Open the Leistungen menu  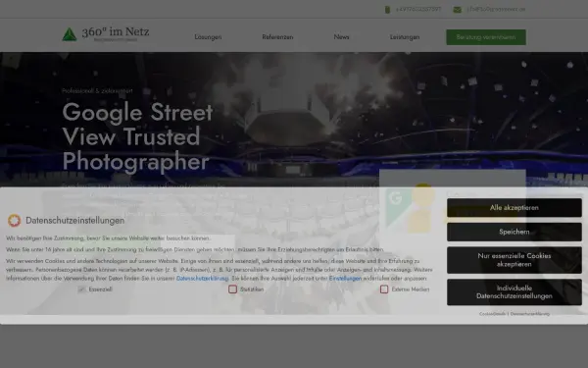tap(405, 37)
